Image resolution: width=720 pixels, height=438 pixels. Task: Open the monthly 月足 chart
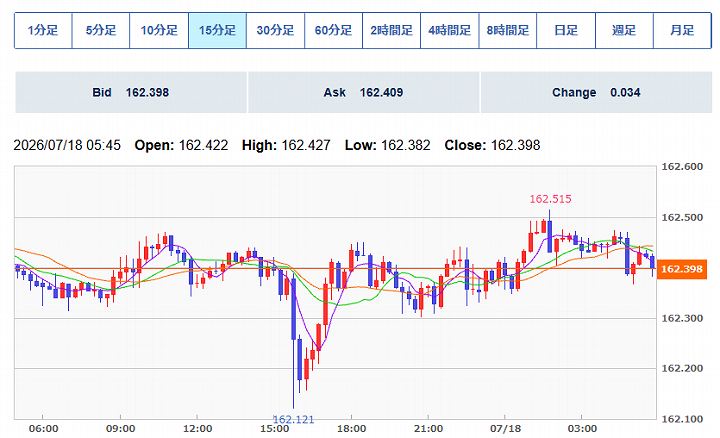click(x=682, y=30)
